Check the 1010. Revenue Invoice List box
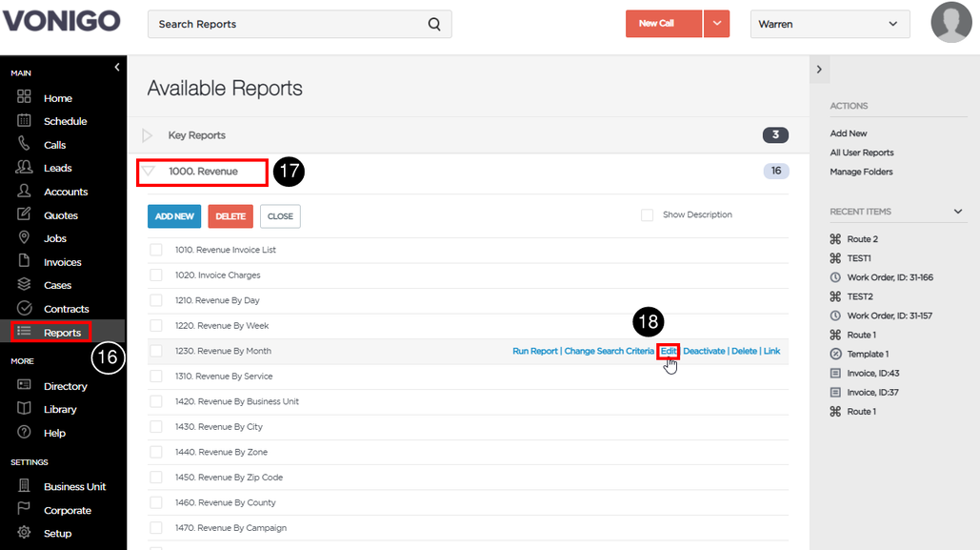This screenshot has width=980, height=550. [155, 250]
